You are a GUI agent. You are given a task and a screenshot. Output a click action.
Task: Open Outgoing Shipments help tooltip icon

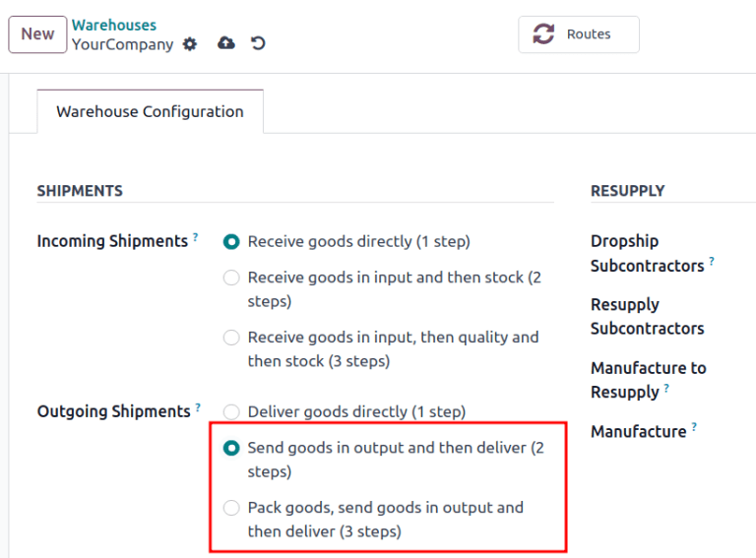point(198,407)
